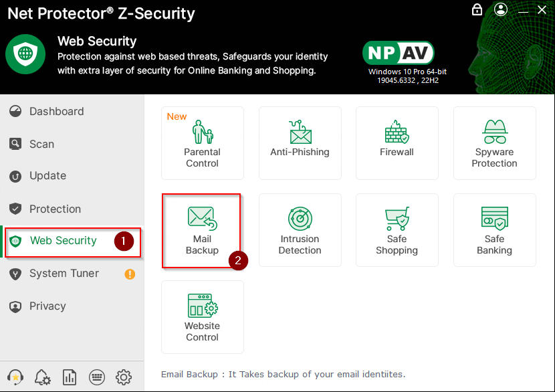Open the Safe Shopping feature

coord(397,230)
